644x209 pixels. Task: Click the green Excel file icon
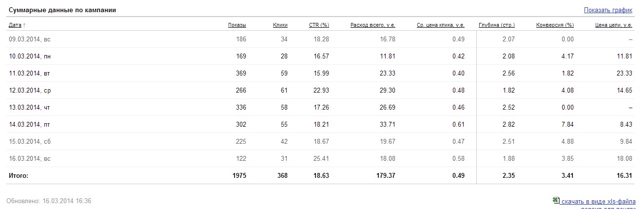pyautogui.click(x=556, y=200)
